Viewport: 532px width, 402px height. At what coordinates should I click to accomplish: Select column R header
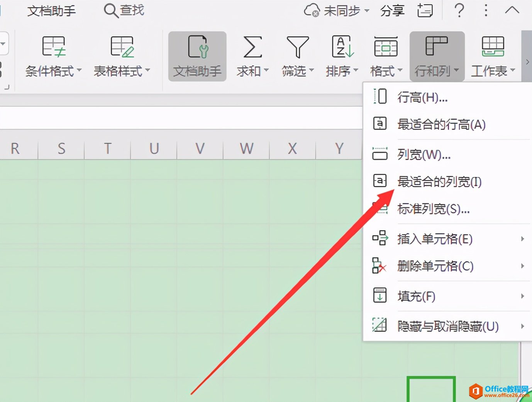(x=15, y=148)
